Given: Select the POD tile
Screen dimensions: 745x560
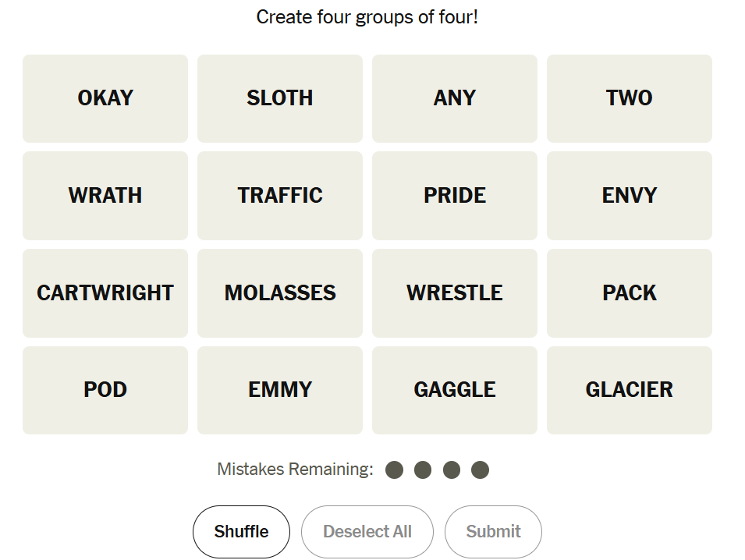Looking at the screenshot, I should click(x=105, y=390).
